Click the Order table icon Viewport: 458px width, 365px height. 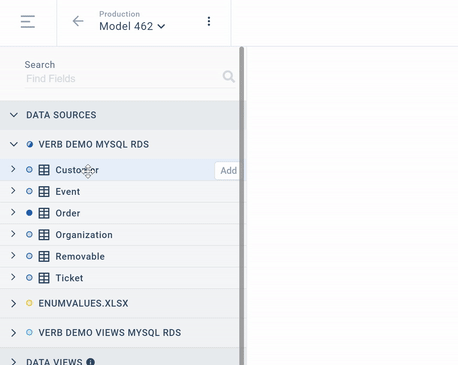coord(44,213)
